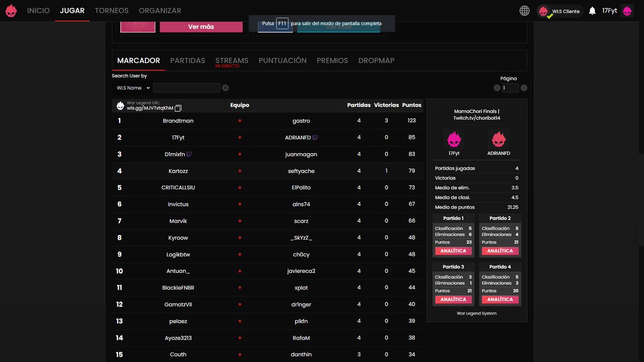Click teammate name juanmagan
Screen dimensions: 644x362
[x=301, y=154]
